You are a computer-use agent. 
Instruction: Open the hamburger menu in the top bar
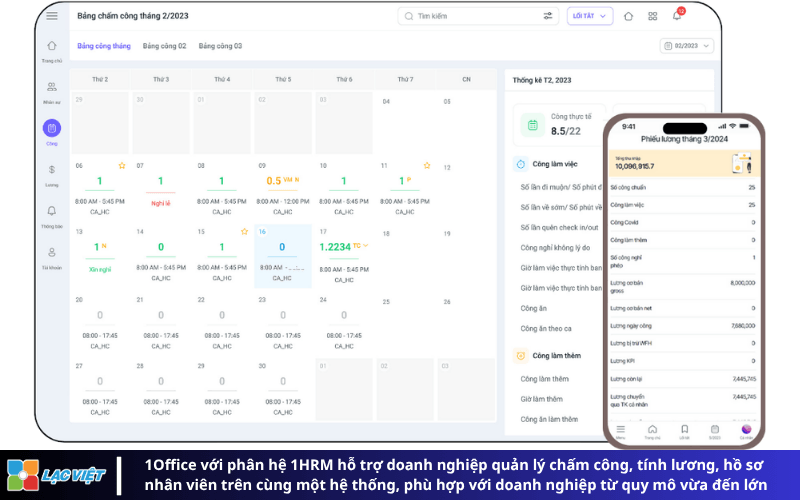point(52,16)
